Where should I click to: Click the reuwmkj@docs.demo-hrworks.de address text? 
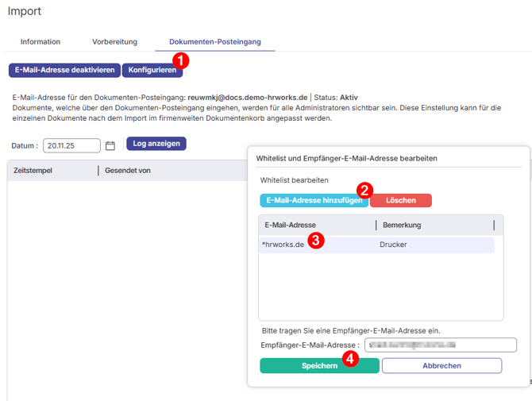point(247,97)
